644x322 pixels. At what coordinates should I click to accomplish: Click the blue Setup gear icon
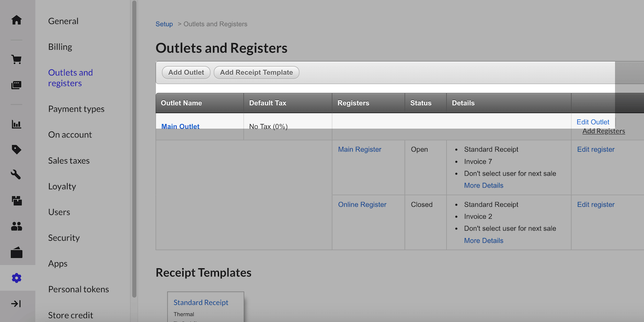[x=17, y=278]
